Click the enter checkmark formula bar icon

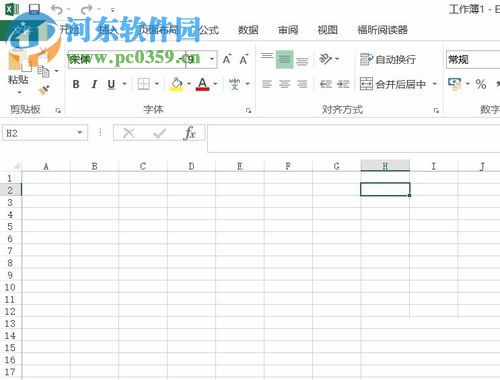159,134
